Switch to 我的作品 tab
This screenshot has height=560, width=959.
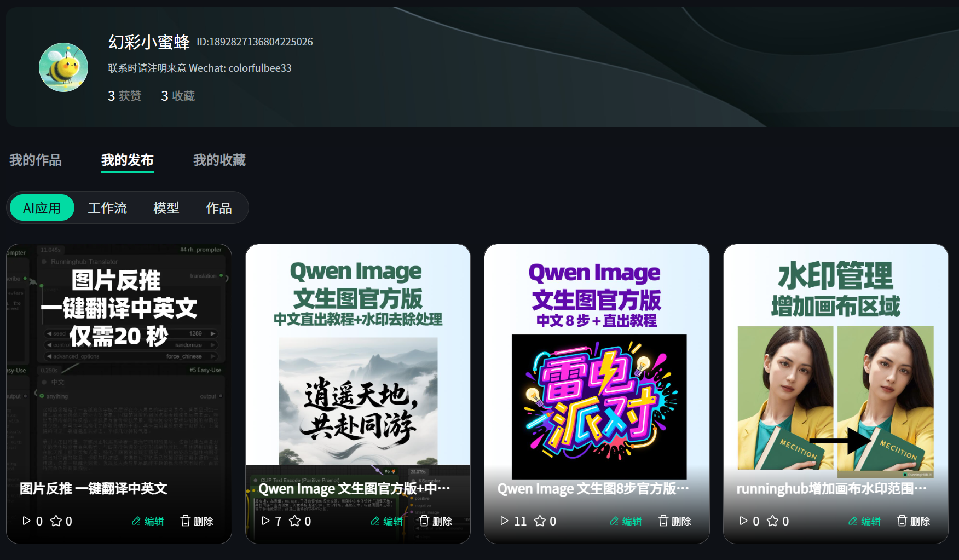tap(36, 160)
